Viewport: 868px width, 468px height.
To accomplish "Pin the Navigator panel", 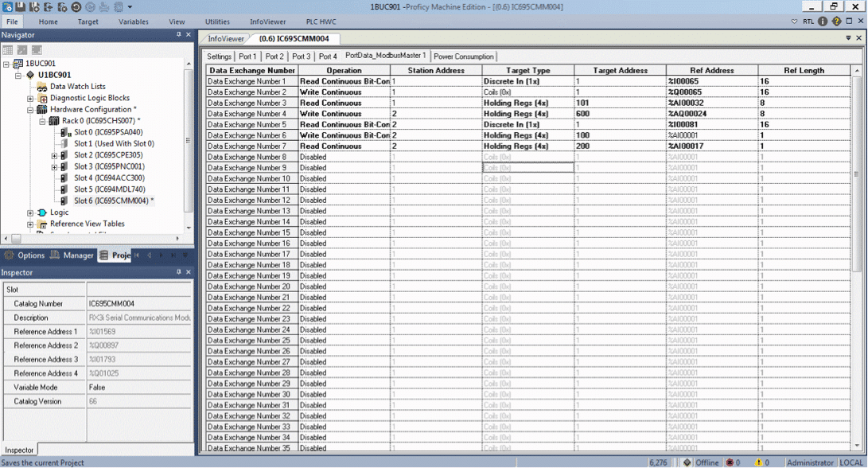I will coord(178,34).
